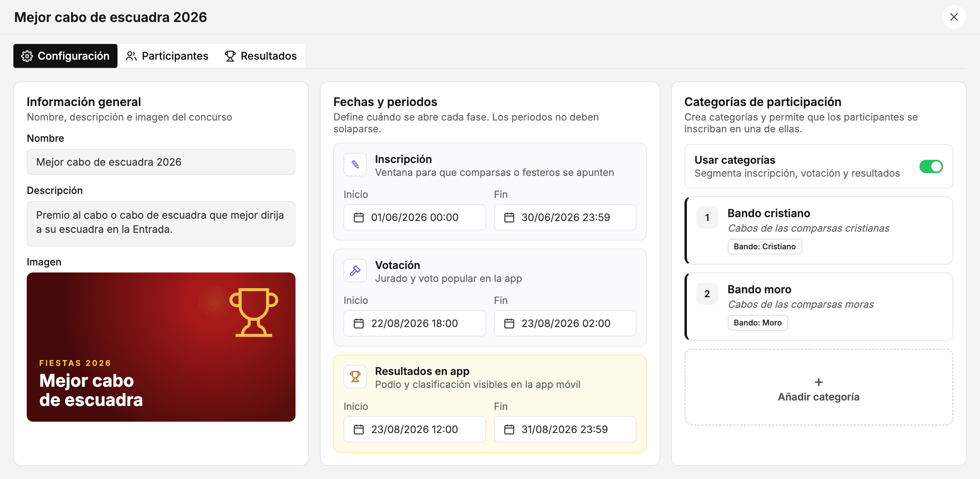The height and width of the screenshot is (479, 980).
Task: Close the contest dialog with the X icon
Action: pos(954,17)
